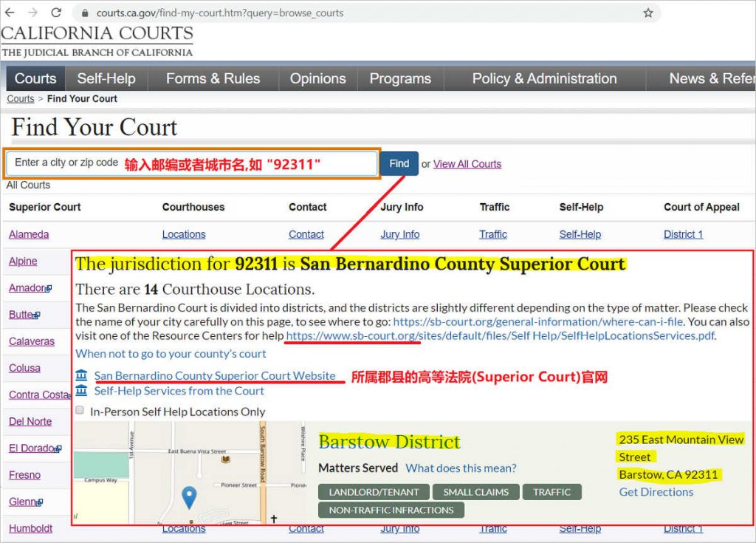Open the Programs navigation menu
The height and width of the screenshot is (543, 756).
[x=400, y=78]
